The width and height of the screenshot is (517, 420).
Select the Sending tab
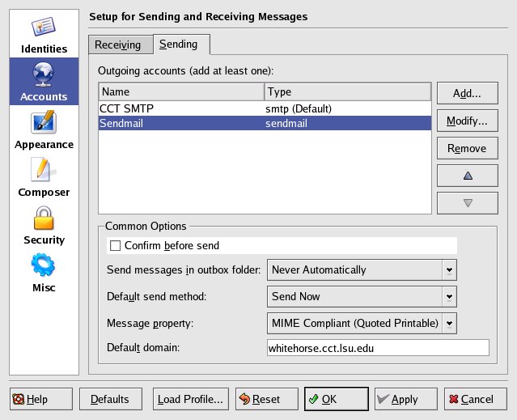(x=181, y=45)
